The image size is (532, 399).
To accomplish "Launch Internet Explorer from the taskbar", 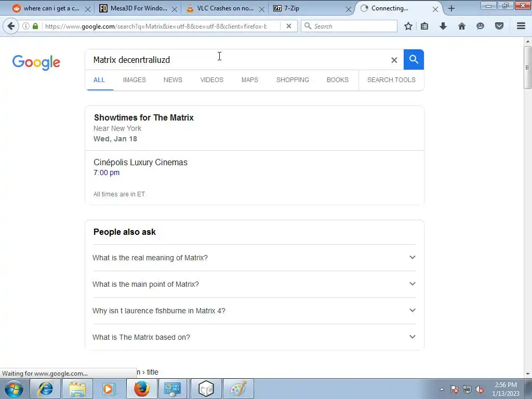I will tap(45, 389).
